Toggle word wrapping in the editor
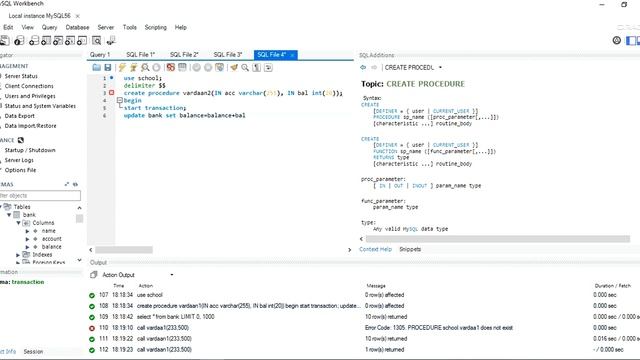 pos(268,67)
